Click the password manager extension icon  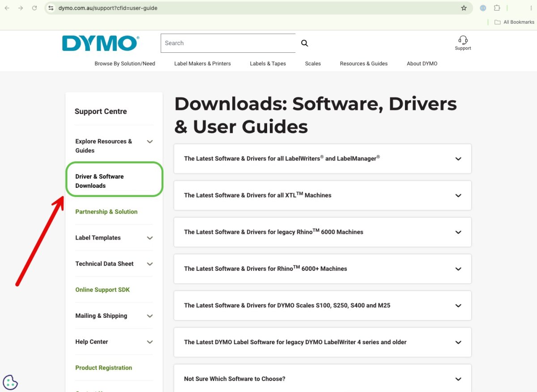483,8
